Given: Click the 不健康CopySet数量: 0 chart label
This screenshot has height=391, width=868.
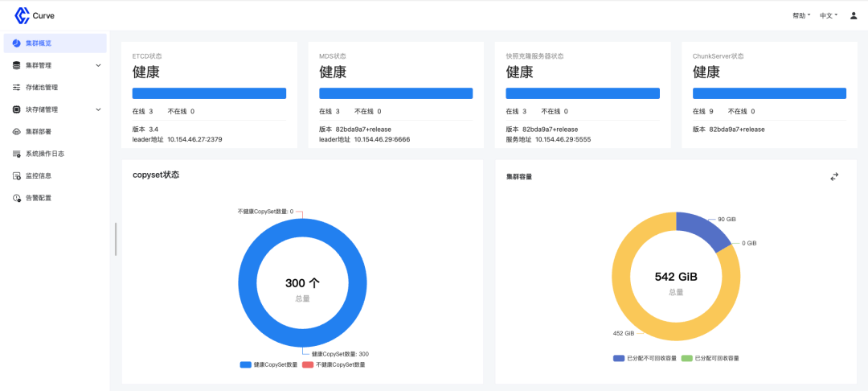Looking at the screenshot, I should point(265,212).
